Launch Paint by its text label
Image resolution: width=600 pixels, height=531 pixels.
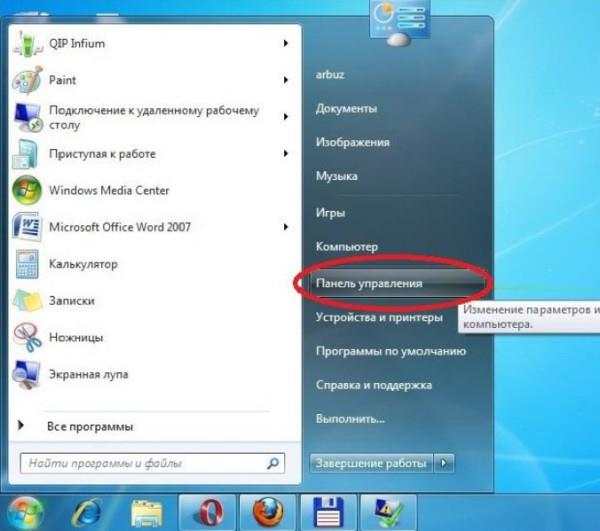pos(62,80)
